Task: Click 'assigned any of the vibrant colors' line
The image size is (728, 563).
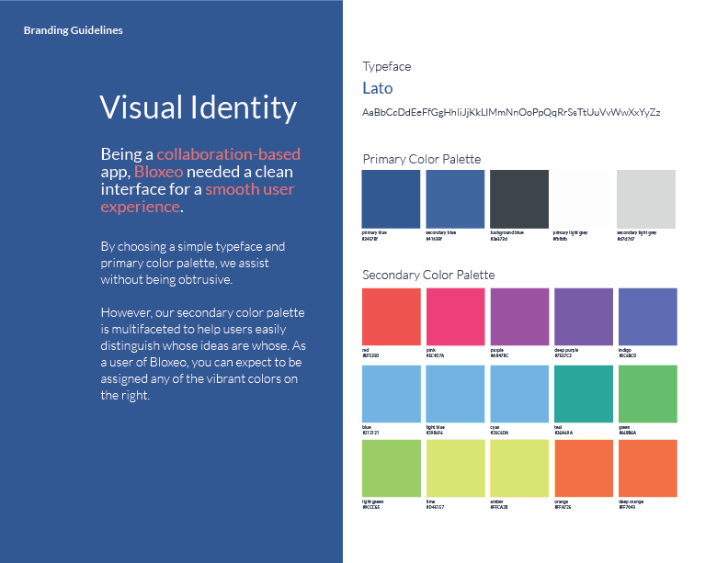Action: point(192,379)
